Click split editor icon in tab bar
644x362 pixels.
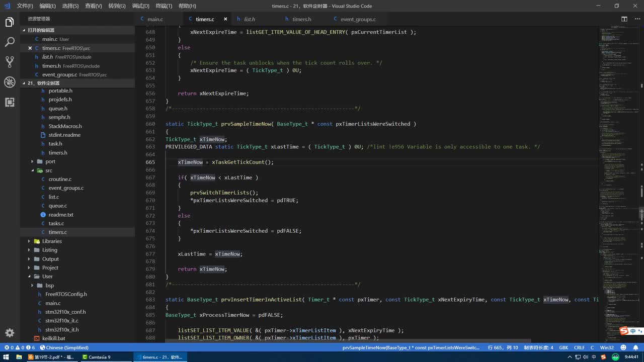point(624,19)
